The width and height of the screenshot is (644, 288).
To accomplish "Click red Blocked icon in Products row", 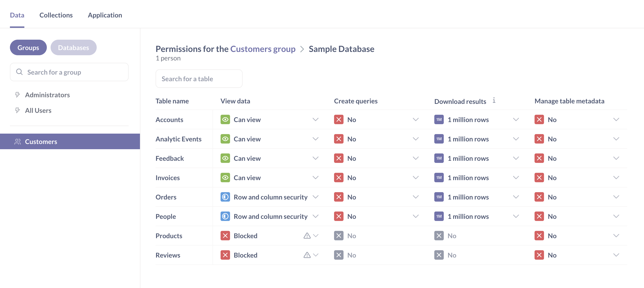I will coord(225,236).
